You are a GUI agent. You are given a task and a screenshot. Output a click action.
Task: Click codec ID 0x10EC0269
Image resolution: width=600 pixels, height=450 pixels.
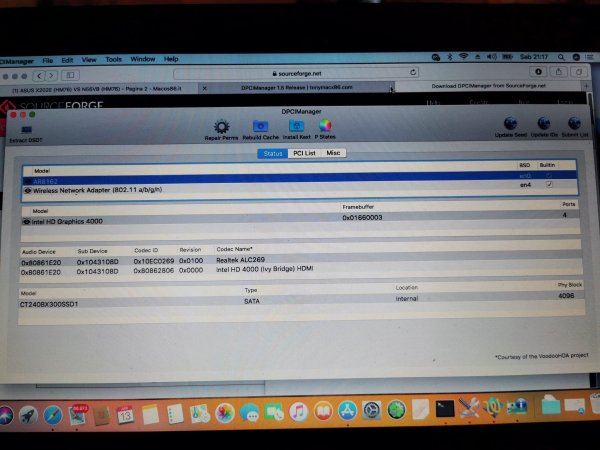(x=153, y=261)
